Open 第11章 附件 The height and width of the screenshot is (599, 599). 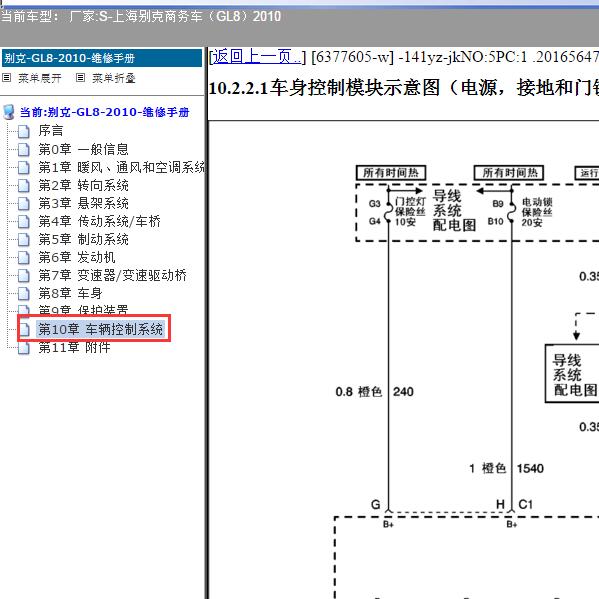[x=74, y=347]
